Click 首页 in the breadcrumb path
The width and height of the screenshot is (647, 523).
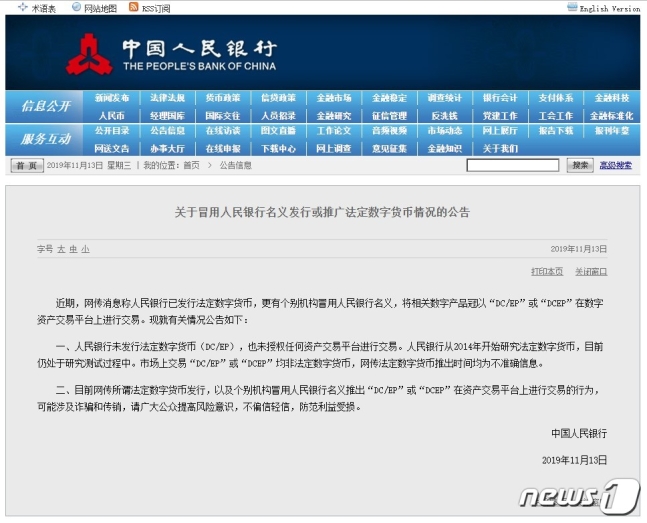[191, 166]
